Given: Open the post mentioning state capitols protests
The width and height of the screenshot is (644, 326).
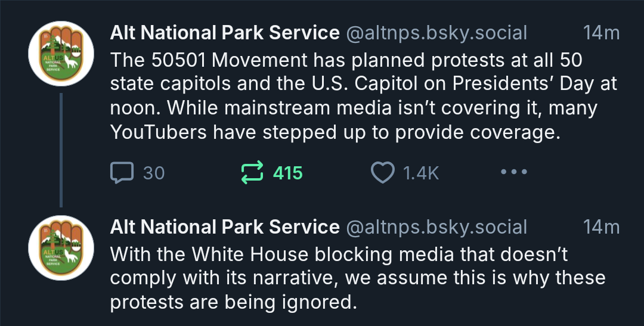Looking at the screenshot, I should (364, 96).
